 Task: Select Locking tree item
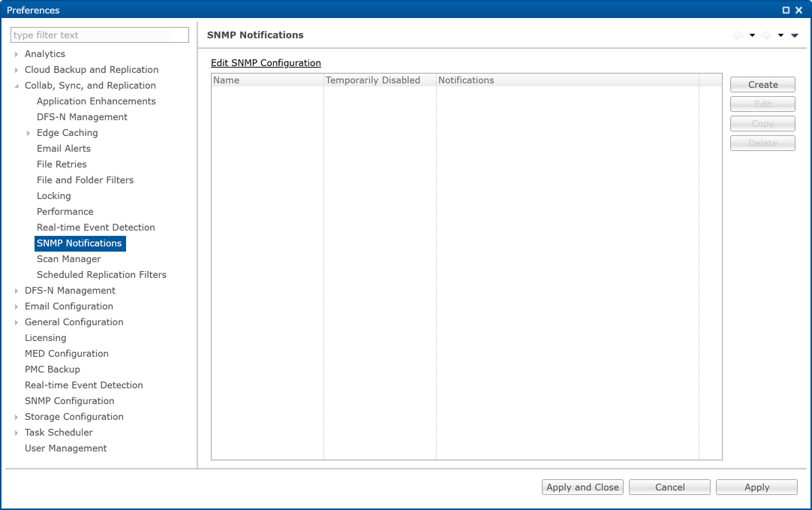point(54,196)
